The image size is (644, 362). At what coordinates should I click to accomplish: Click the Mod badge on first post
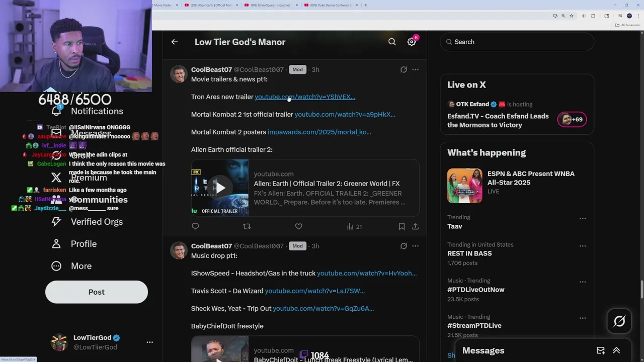pos(297,69)
